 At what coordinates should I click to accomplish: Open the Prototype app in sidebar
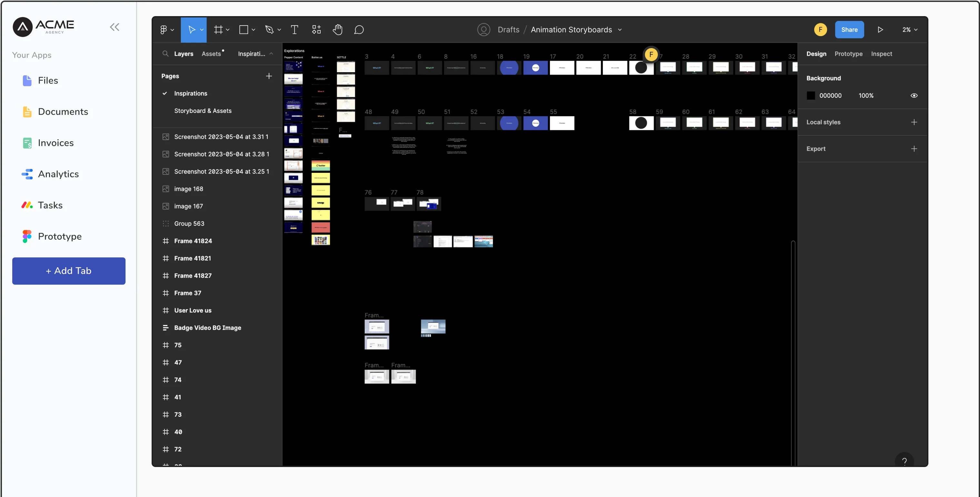(x=52, y=236)
